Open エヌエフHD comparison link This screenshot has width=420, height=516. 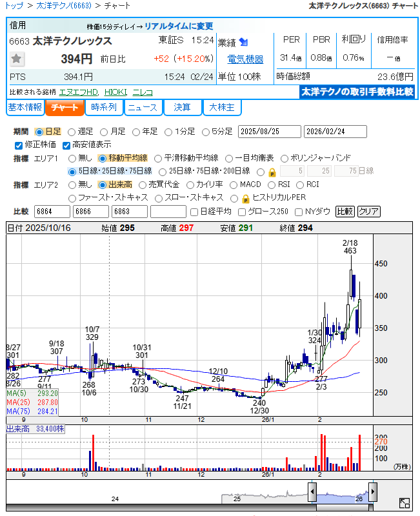pyautogui.click(x=79, y=92)
